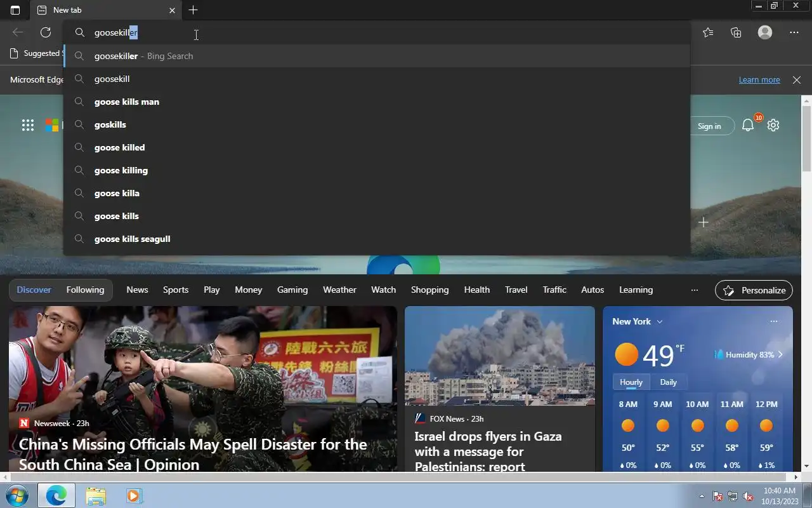This screenshot has width=812, height=508.
Task: Select the Hourly forecast tab
Action: (x=631, y=382)
